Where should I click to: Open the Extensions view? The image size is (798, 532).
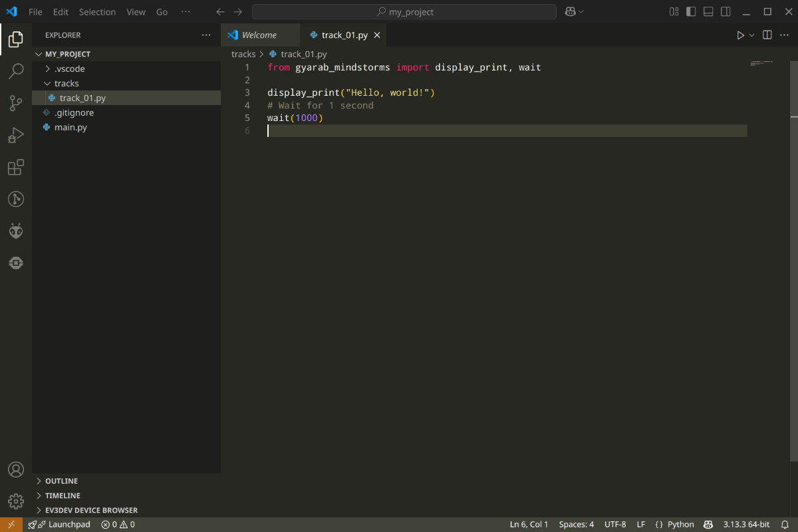[16, 167]
